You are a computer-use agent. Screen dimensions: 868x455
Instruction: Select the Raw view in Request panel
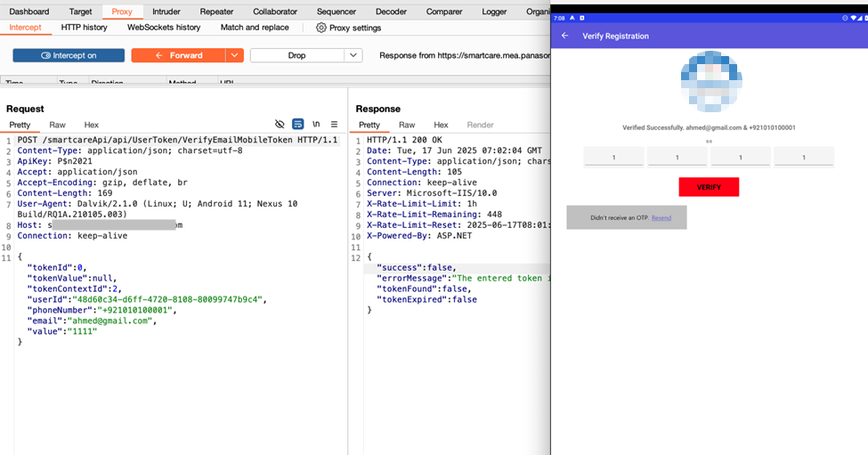click(57, 126)
